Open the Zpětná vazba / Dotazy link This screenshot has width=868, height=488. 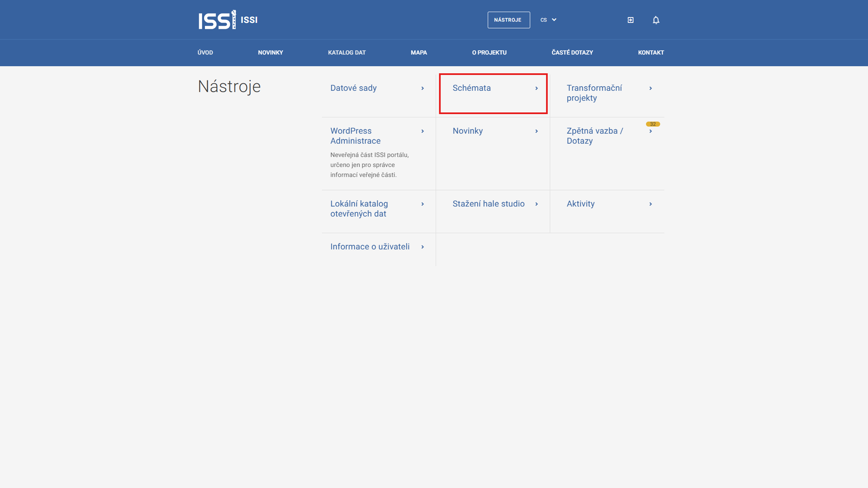(594, 136)
